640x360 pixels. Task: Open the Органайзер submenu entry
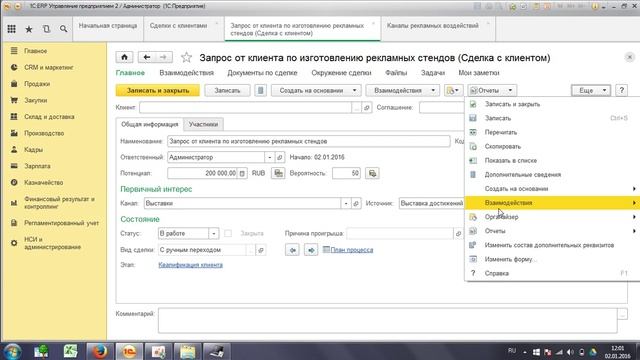coord(552,217)
